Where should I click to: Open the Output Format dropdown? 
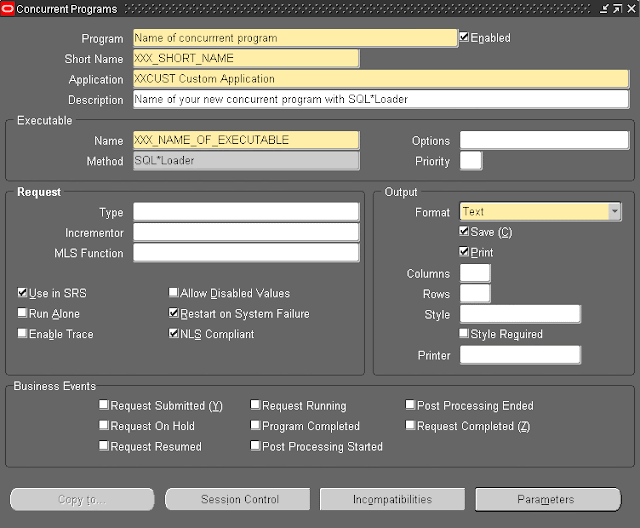614,211
